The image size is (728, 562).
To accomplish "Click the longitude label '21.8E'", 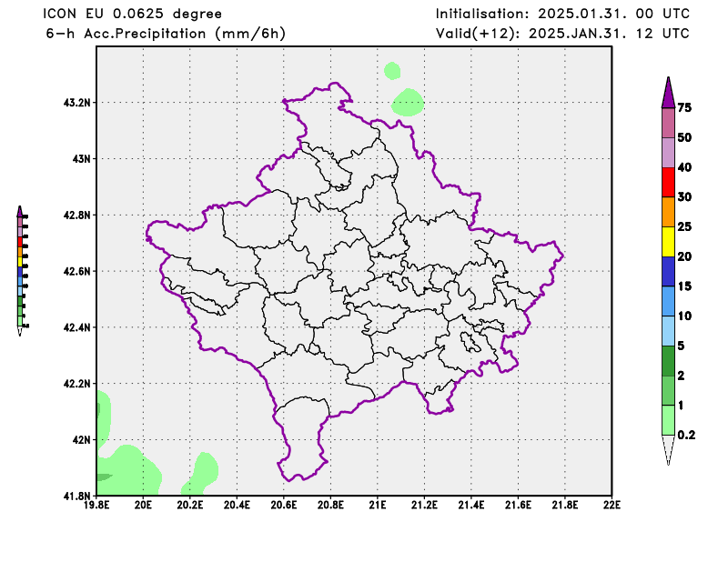I will pyautogui.click(x=565, y=505).
